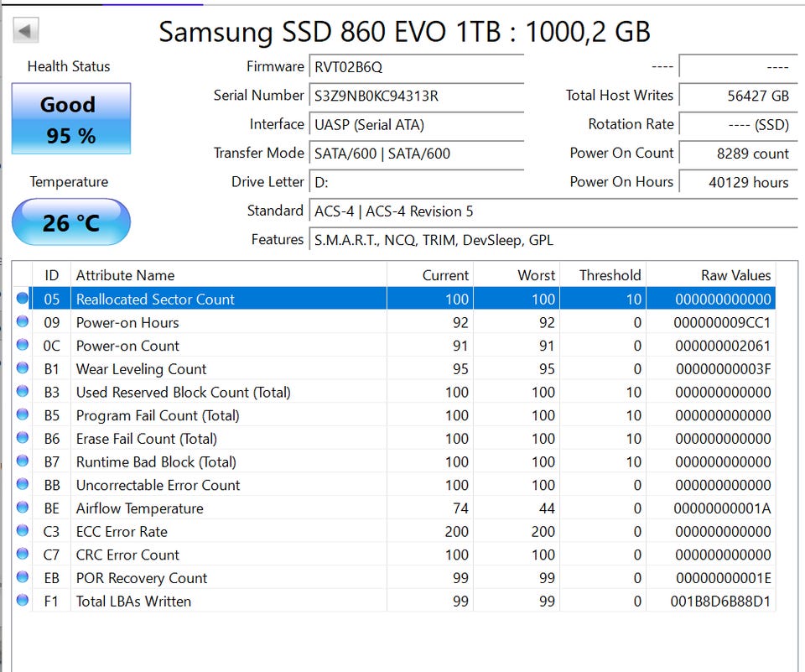Select the Reallocated Sector Count row

394,299
